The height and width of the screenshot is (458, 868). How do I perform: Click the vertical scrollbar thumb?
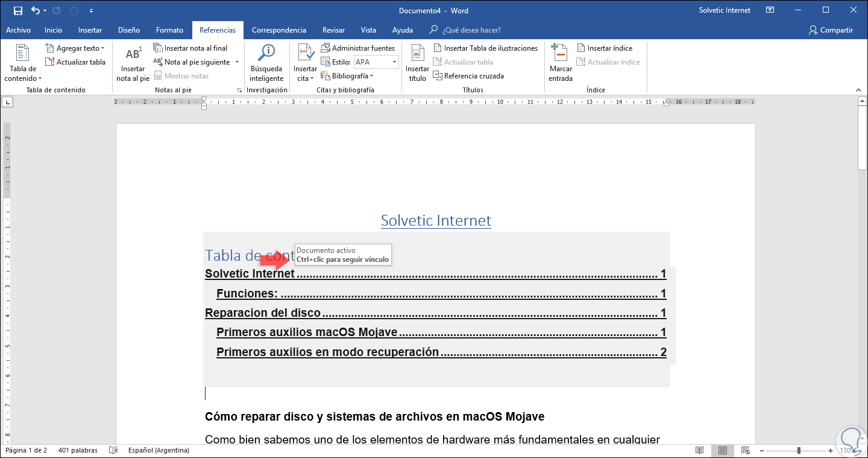point(862,139)
